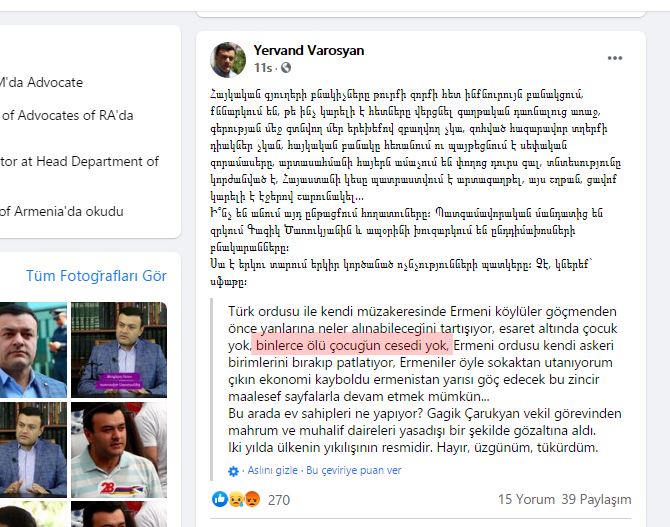Open the Tüm Fotoğrafları Gör link

point(96,276)
